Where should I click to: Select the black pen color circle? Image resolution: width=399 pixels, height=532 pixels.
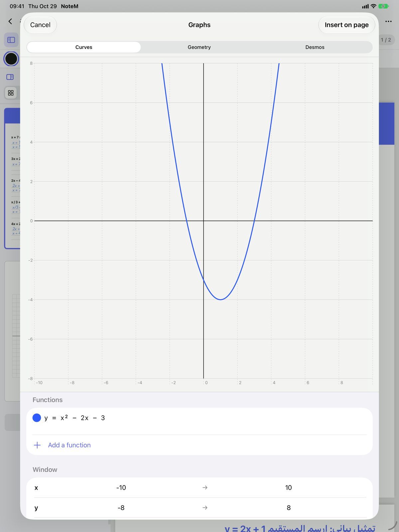point(11,59)
